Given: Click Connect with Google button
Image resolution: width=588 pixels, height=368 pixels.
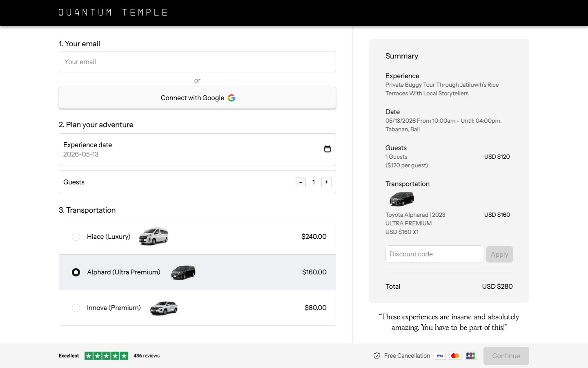Looking at the screenshot, I should click(x=197, y=98).
